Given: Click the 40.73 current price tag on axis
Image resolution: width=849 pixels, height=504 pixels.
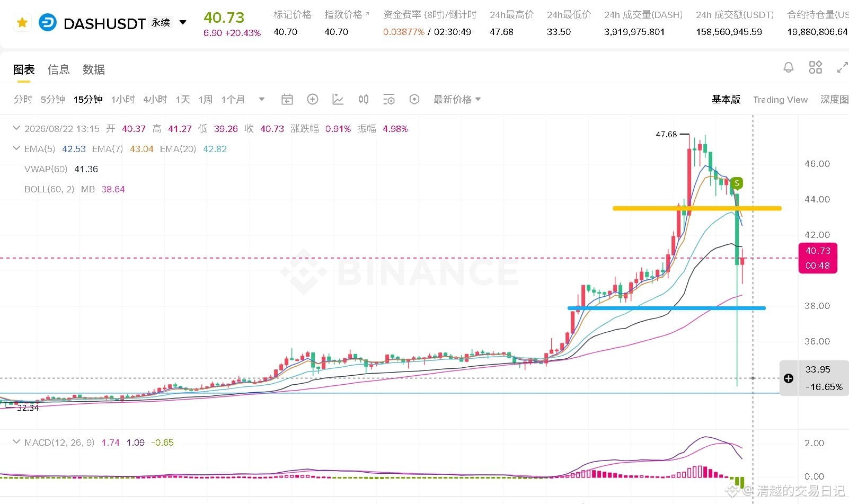Looking at the screenshot, I should click(x=818, y=258).
